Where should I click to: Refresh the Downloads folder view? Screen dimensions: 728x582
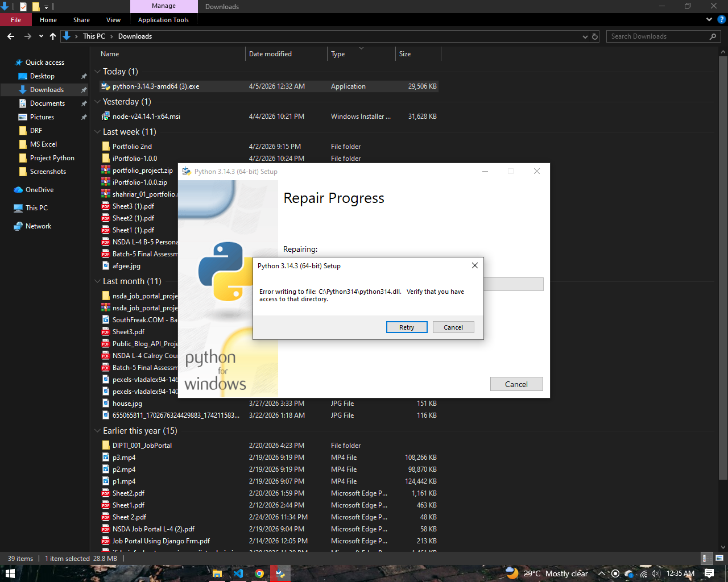pos(595,36)
